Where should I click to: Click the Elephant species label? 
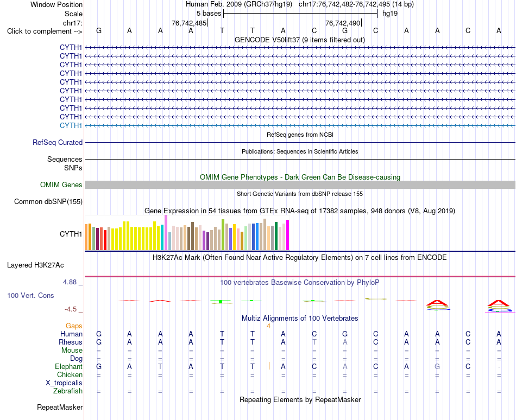(68, 366)
